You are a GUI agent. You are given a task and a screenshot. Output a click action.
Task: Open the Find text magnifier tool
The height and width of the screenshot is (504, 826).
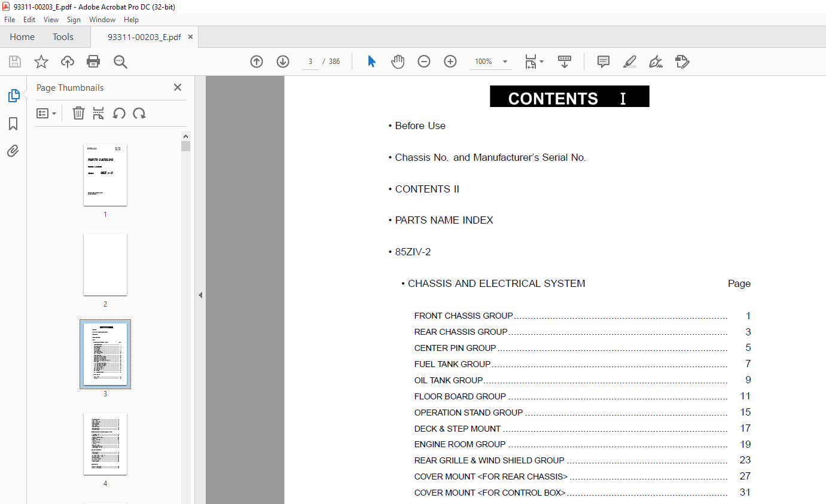tap(120, 62)
